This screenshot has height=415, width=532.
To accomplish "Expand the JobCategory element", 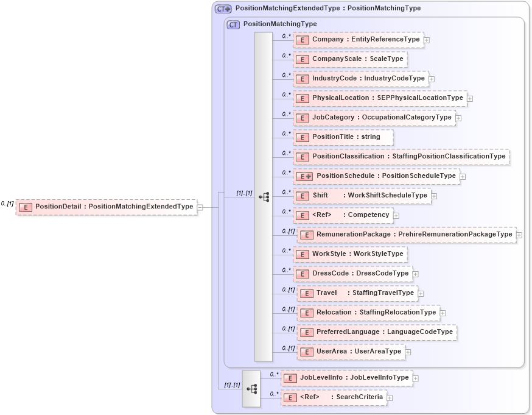I will (458, 118).
